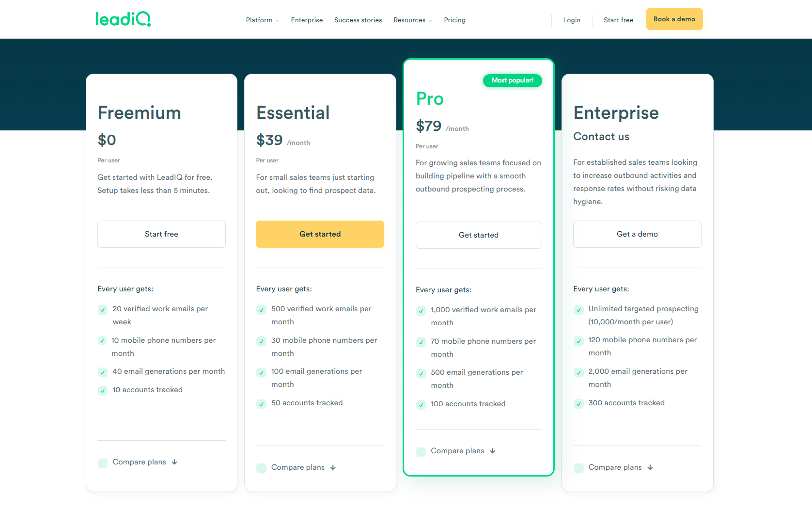Click Get started on Essential plan

(320, 234)
